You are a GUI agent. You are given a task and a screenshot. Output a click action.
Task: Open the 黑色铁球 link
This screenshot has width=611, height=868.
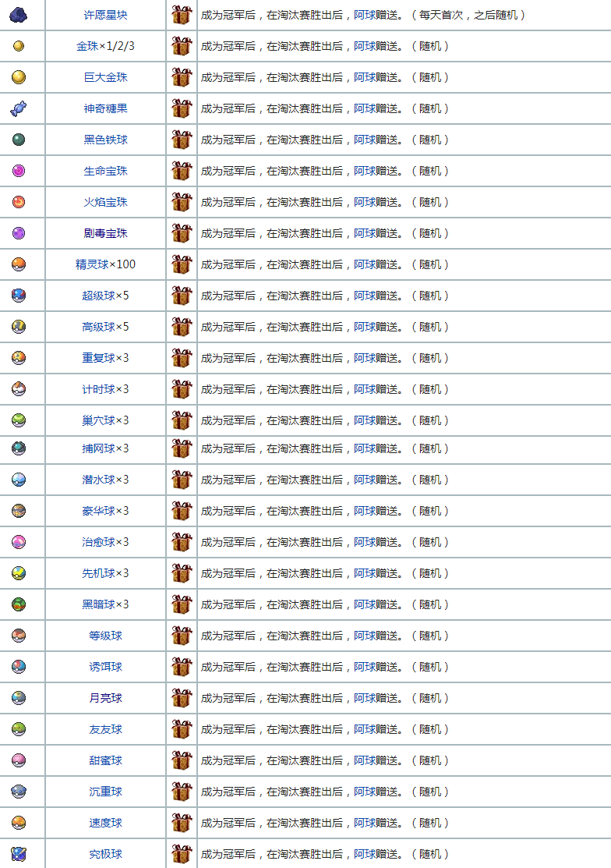click(106, 140)
